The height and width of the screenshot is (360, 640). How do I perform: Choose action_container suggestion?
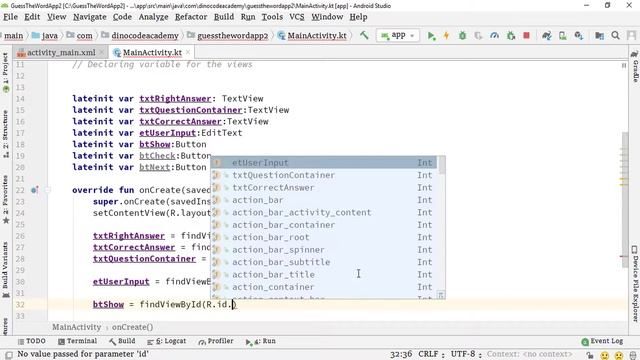click(324, 287)
